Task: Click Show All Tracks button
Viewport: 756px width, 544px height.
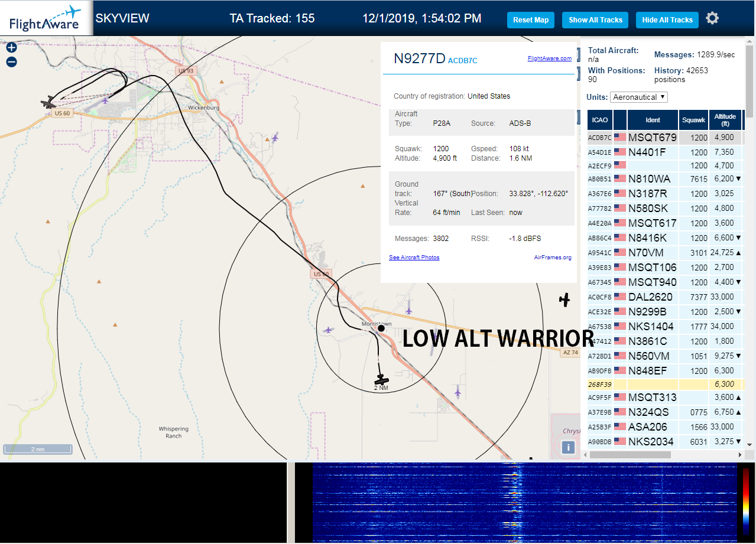Action: [595, 20]
